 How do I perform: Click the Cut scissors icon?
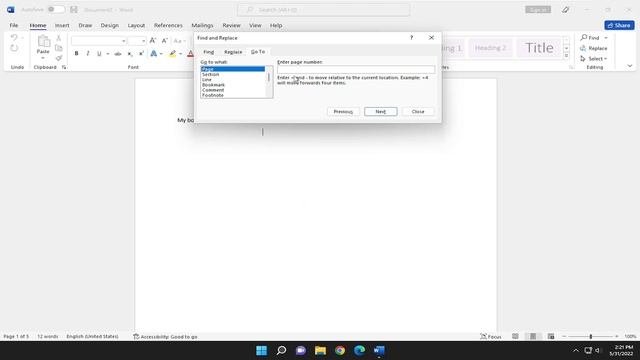pos(59,38)
